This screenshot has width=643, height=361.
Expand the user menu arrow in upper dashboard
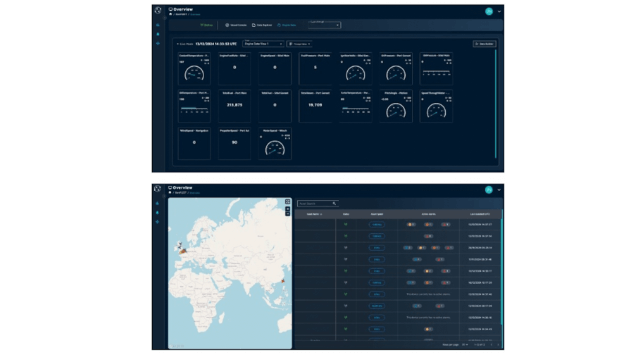(x=499, y=11)
